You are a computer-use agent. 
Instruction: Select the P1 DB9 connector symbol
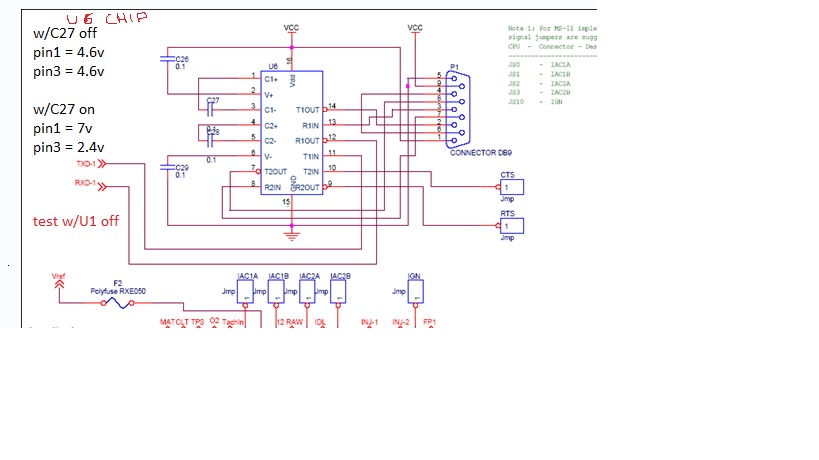458,110
